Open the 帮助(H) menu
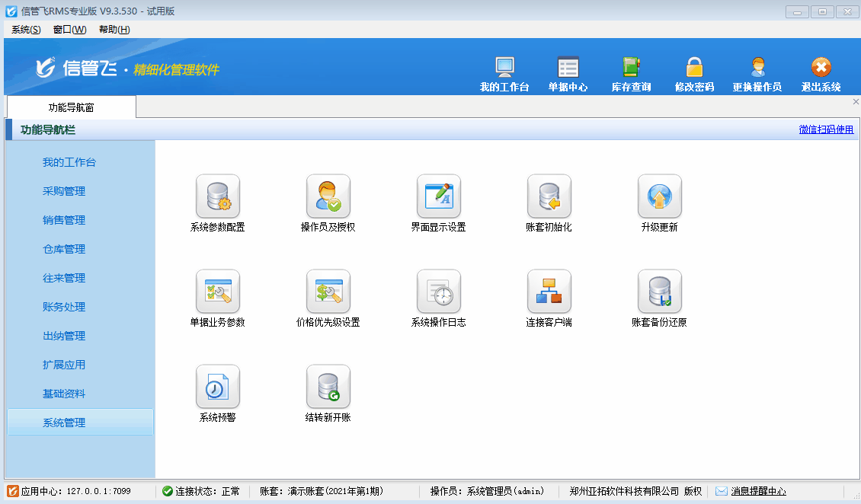Screen dimensions: 861x504 click(x=114, y=30)
